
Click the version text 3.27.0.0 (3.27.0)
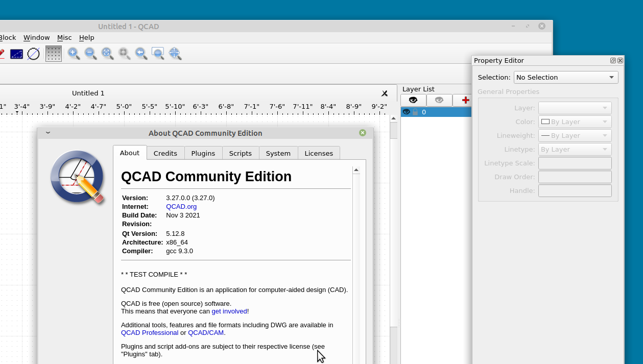click(x=190, y=198)
